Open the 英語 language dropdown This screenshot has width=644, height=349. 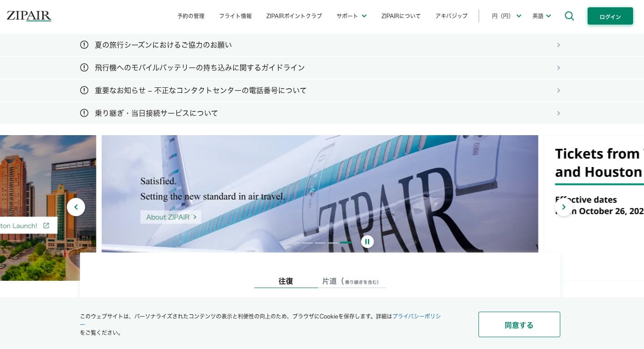(x=542, y=16)
